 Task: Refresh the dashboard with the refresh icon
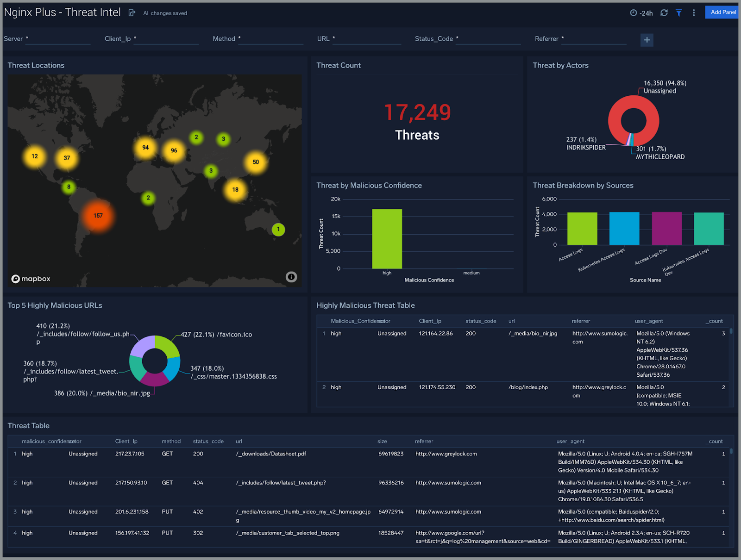tap(664, 13)
